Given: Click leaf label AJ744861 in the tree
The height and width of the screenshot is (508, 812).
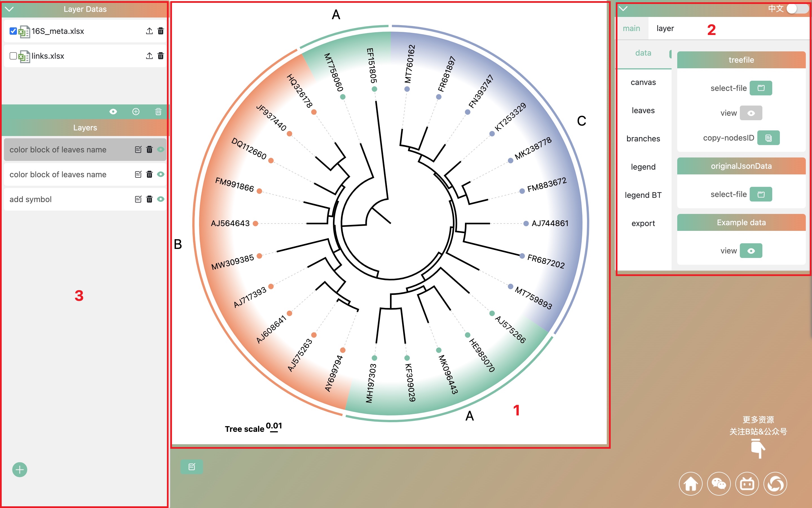Looking at the screenshot, I should (x=550, y=224).
